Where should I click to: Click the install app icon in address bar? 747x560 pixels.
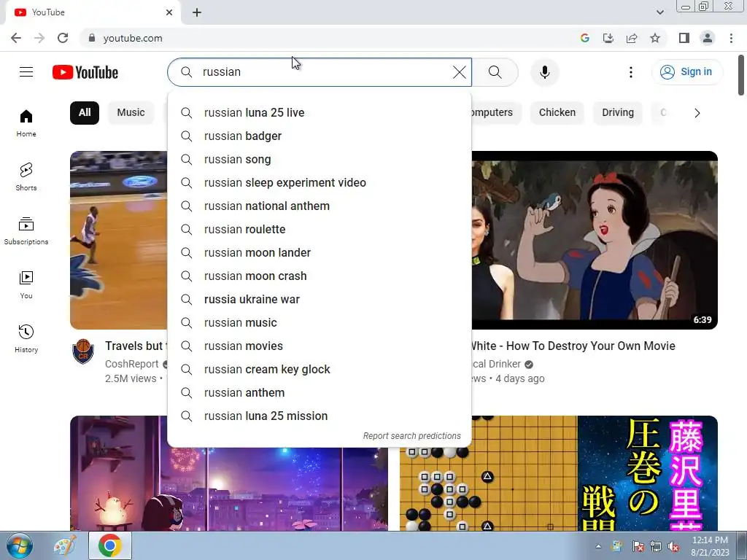pos(608,38)
